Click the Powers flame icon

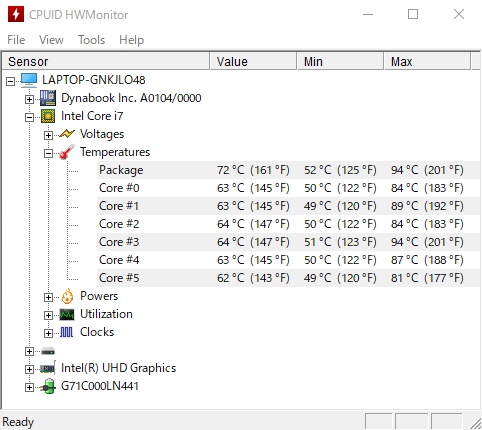point(67,296)
